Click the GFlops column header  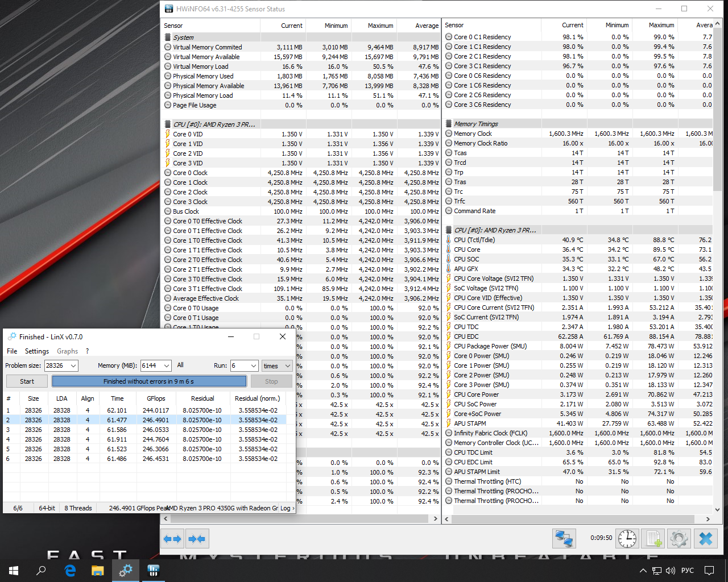pyautogui.click(x=156, y=398)
